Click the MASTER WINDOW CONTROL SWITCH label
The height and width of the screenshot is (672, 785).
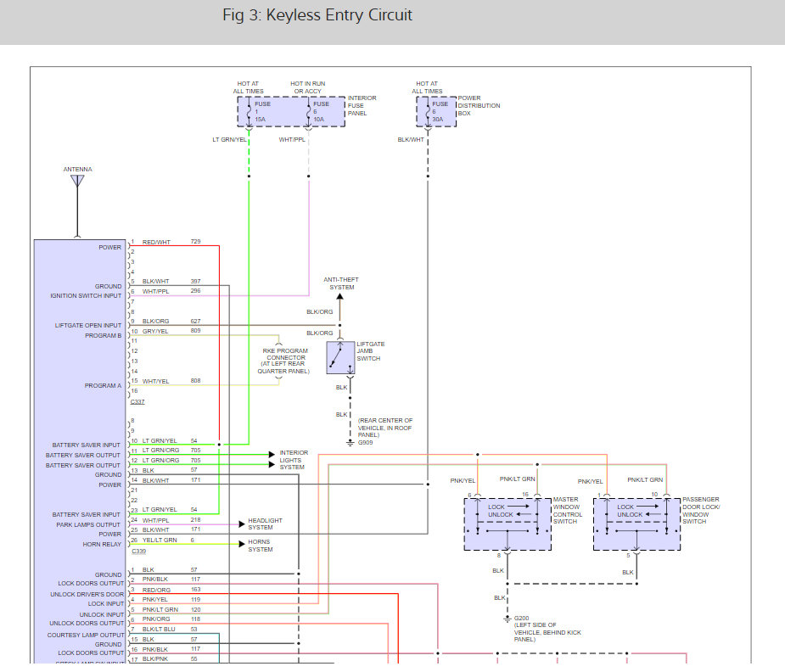click(x=568, y=511)
